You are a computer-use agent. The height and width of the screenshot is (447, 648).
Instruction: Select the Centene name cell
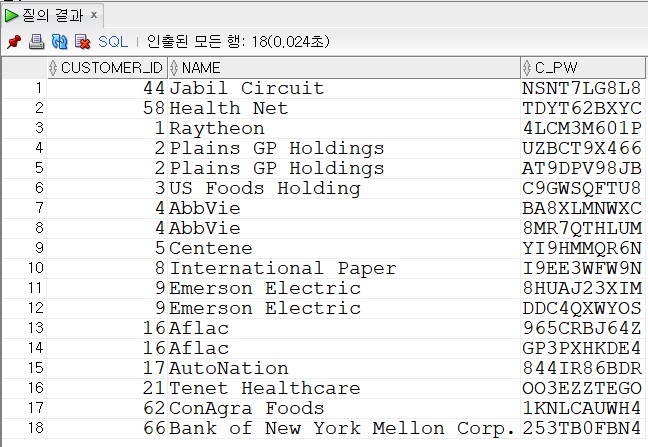coord(344,248)
